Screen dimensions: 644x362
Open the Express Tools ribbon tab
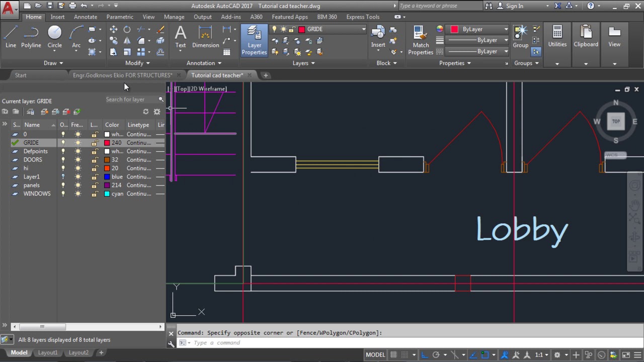[363, 17]
